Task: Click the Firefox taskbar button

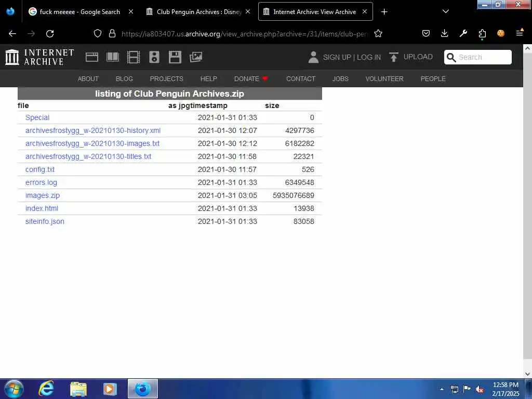Action: coord(143,389)
